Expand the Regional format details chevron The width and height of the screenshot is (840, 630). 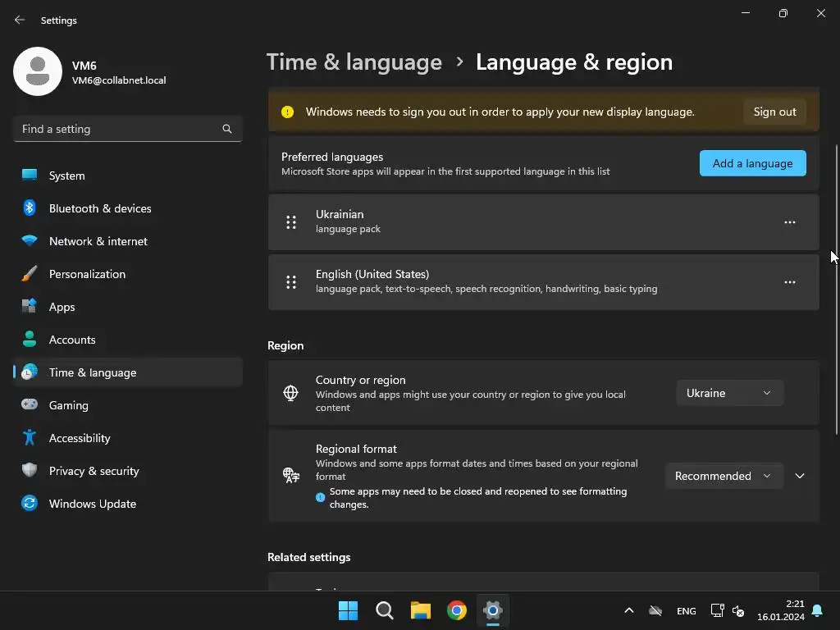800,476
